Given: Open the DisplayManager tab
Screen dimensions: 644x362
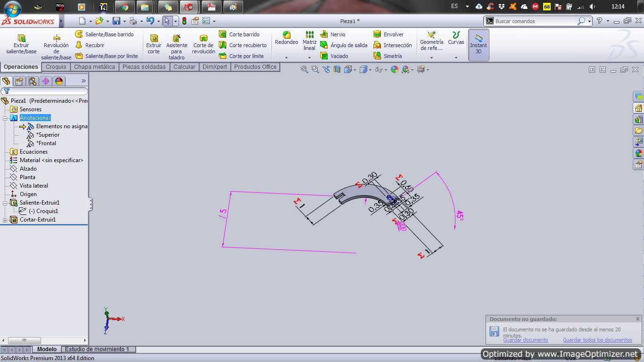Looking at the screenshot, I should (x=59, y=81).
